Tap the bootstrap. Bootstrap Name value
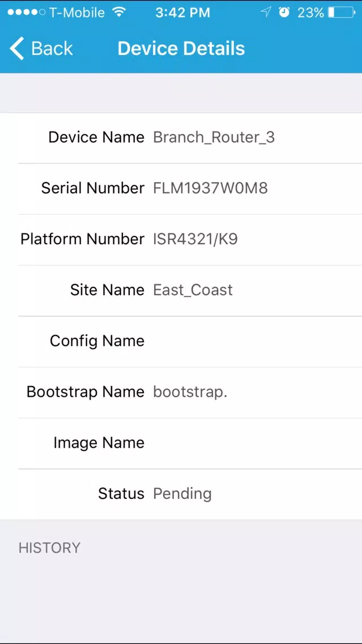The height and width of the screenshot is (644, 362). point(190,392)
